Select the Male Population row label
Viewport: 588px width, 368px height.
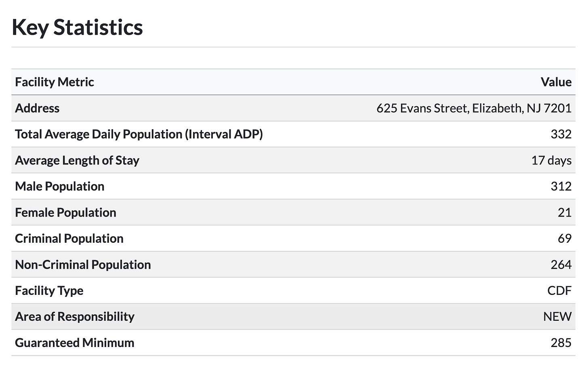(60, 186)
